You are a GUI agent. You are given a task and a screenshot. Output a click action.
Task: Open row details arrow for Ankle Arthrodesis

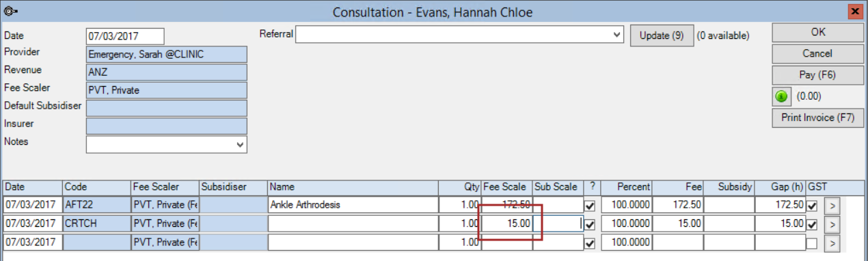(833, 204)
